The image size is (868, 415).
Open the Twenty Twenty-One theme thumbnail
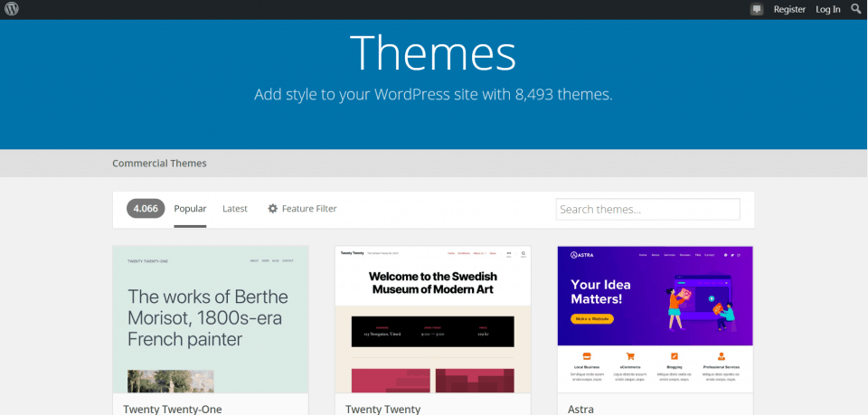pos(211,319)
